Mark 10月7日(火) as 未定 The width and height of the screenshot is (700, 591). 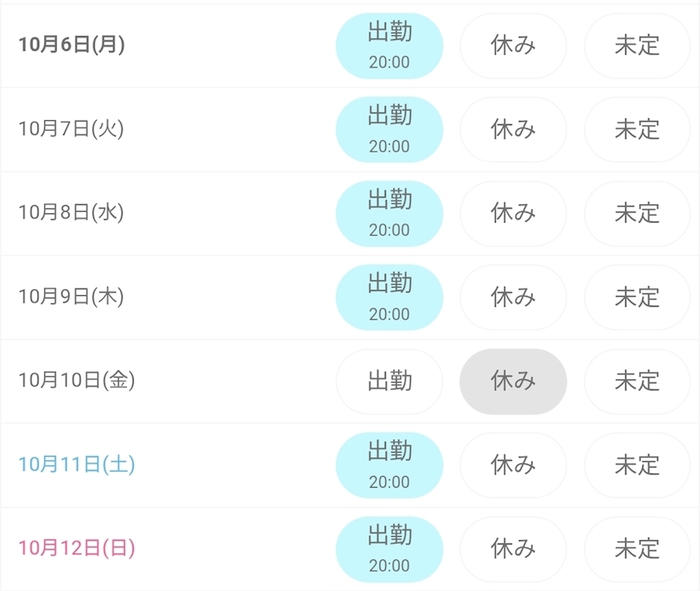pyautogui.click(x=637, y=130)
